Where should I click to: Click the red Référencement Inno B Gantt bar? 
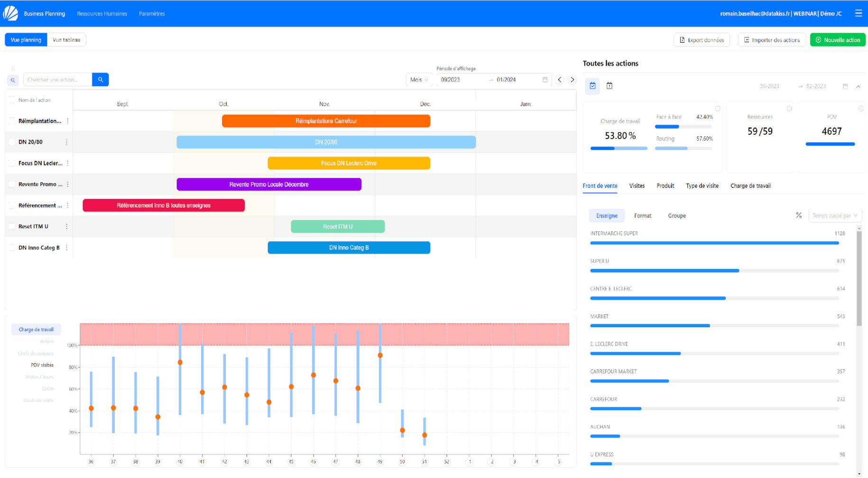164,205
